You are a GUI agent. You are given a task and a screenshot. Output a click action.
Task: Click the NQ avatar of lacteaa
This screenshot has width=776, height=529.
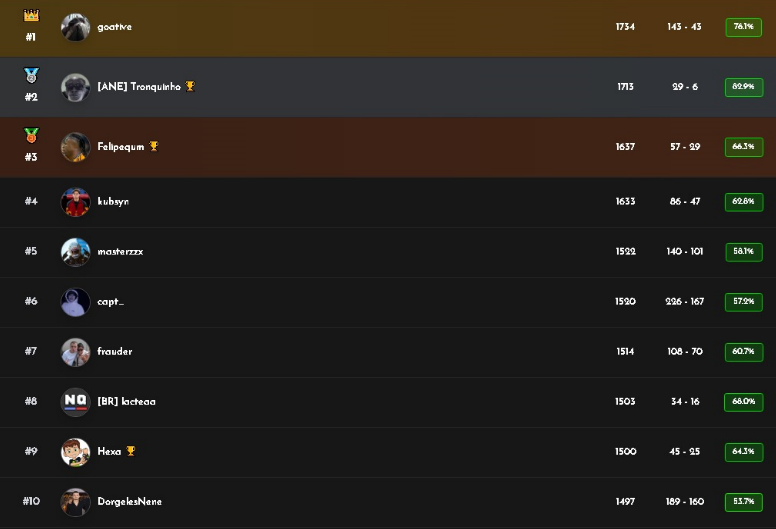[75, 402]
